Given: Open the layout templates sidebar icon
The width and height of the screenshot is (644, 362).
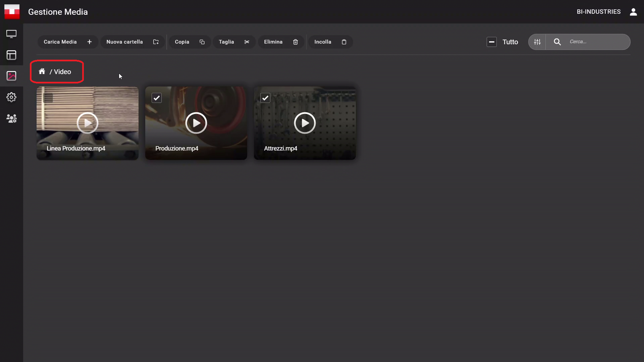Looking at the screenshot, I should click(11, 55).
